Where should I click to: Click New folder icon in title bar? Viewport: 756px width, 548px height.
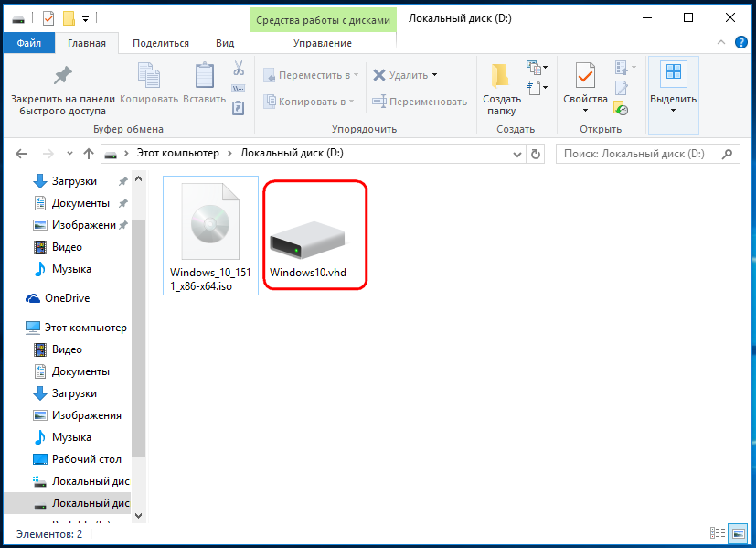pyautogui.click(x=69, y=19)
